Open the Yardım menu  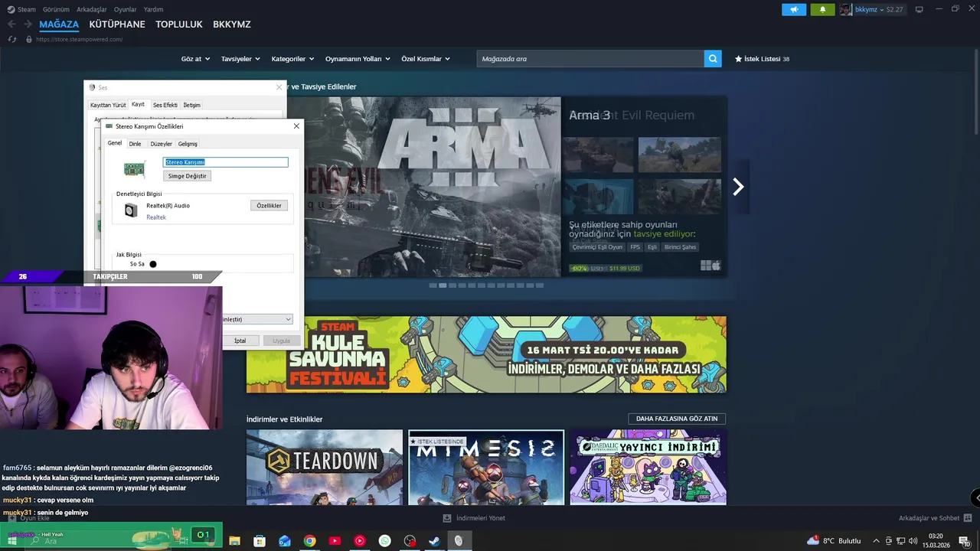tap(154, 10)
